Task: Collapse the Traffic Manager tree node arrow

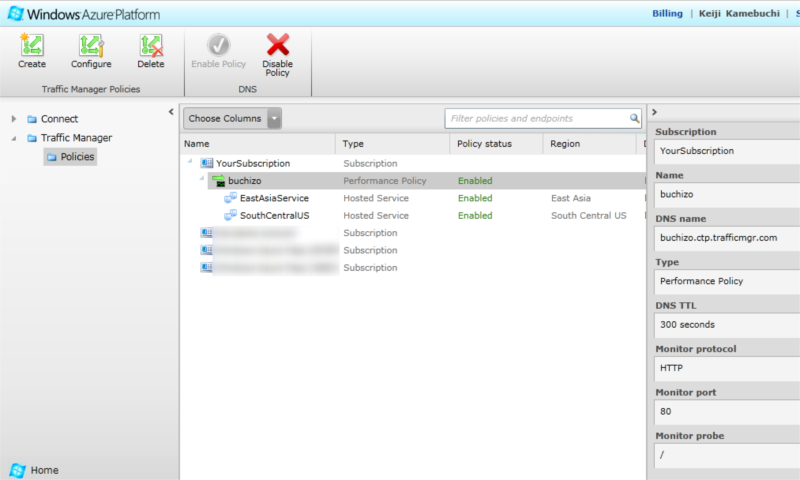Action: point(14,138)
